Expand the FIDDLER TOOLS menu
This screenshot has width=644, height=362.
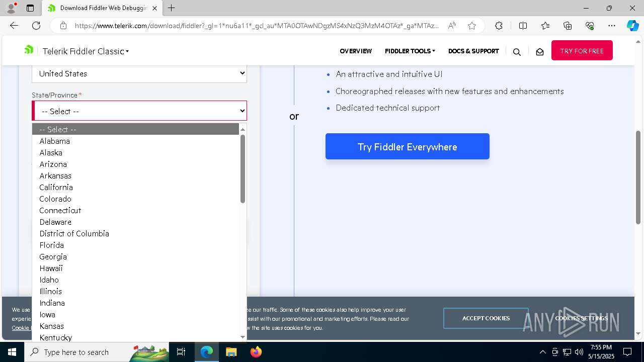pos(410,51)
